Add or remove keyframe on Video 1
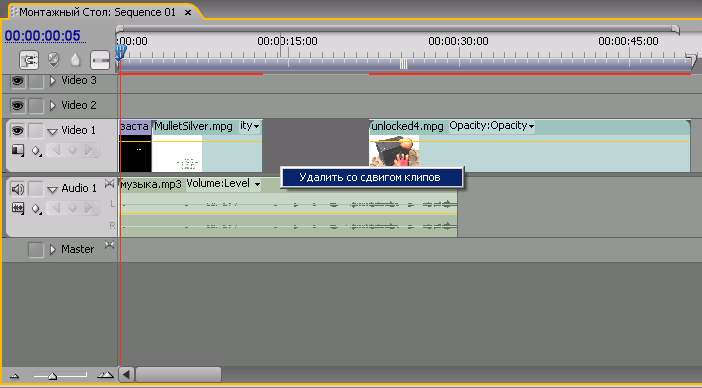 pos(72,150)
